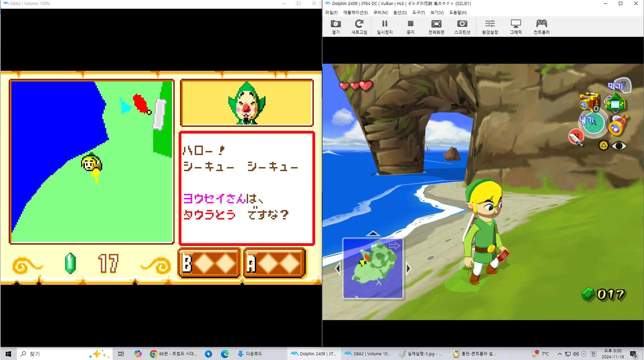Click the Tingle Tuner item icon in HUD

pos(615,103)
